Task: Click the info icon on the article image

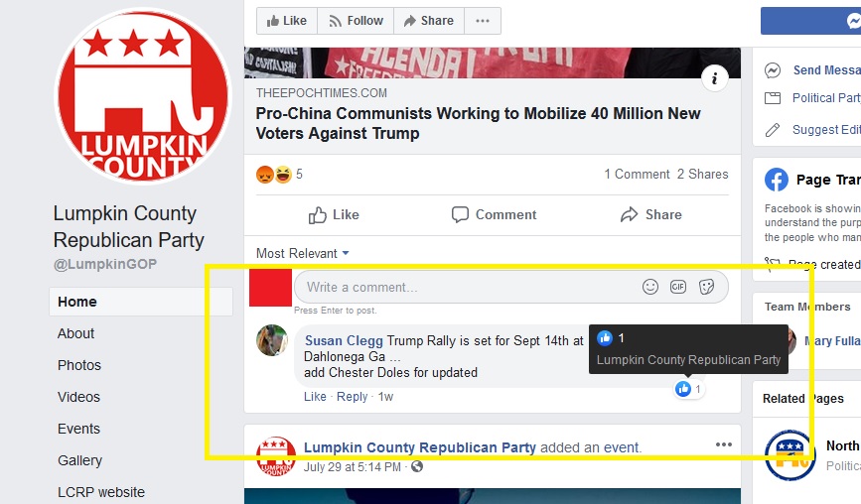Action: tap(714, 78)
